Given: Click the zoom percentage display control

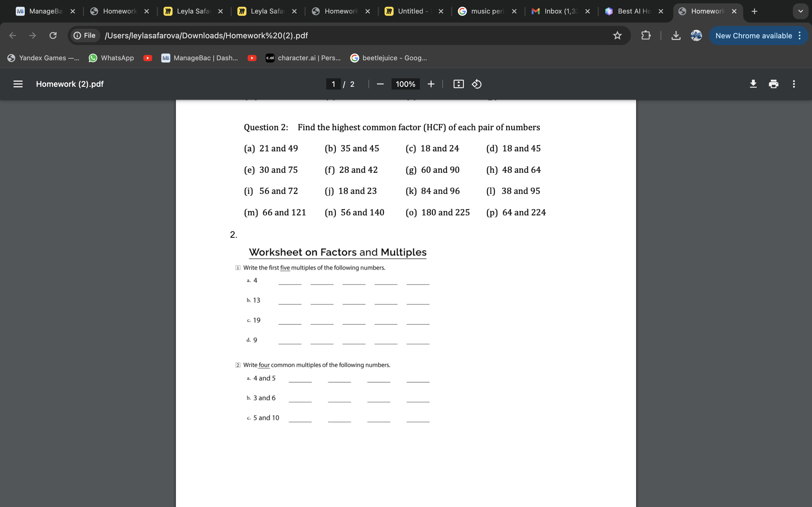Looking at the screenshot, I should (x=405, y=84).
